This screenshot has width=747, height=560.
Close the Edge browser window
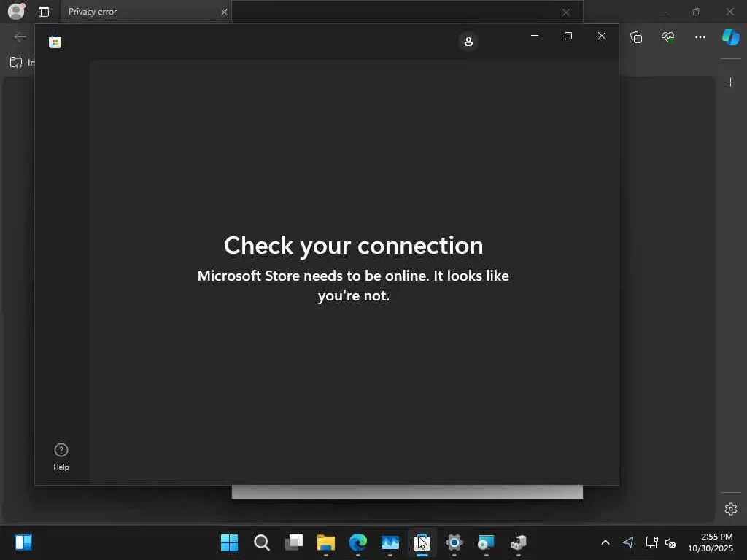[x=729, y=12]
